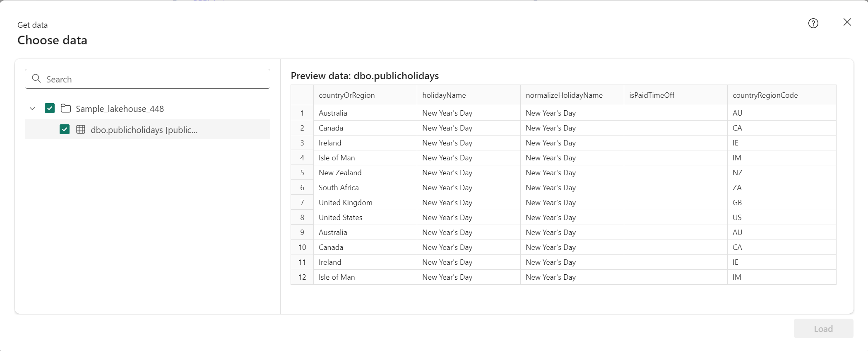Select the dbo.publicholidays tree item

(x=147, y=130)
